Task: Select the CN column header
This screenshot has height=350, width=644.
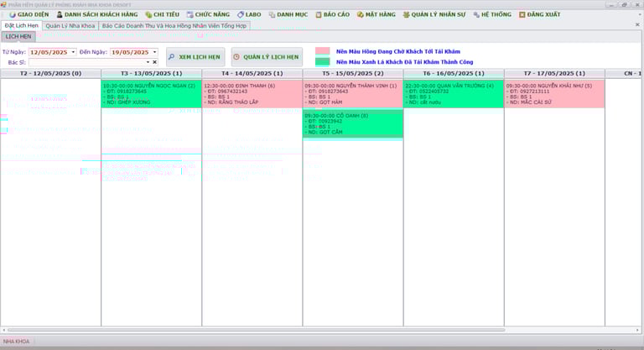Action: coord(623,73)
